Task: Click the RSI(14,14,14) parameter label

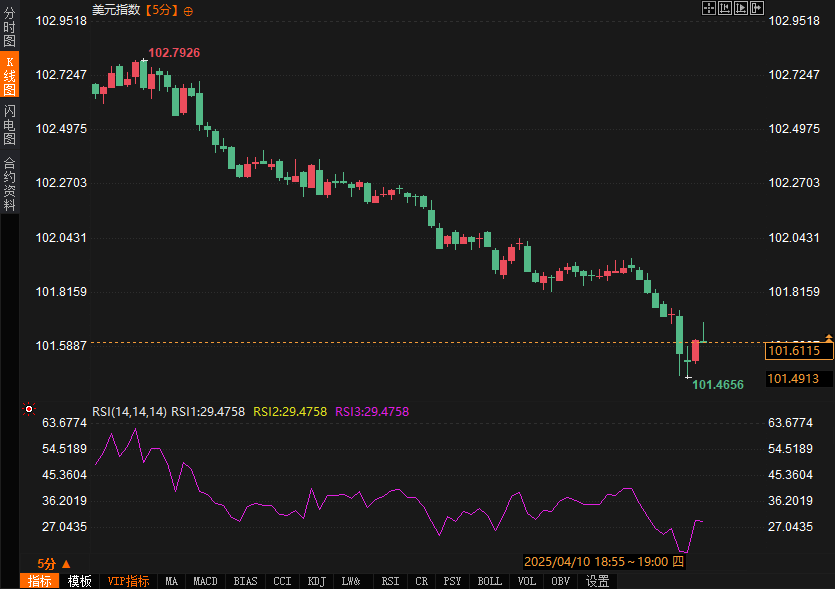Action: tap(129, 411)
